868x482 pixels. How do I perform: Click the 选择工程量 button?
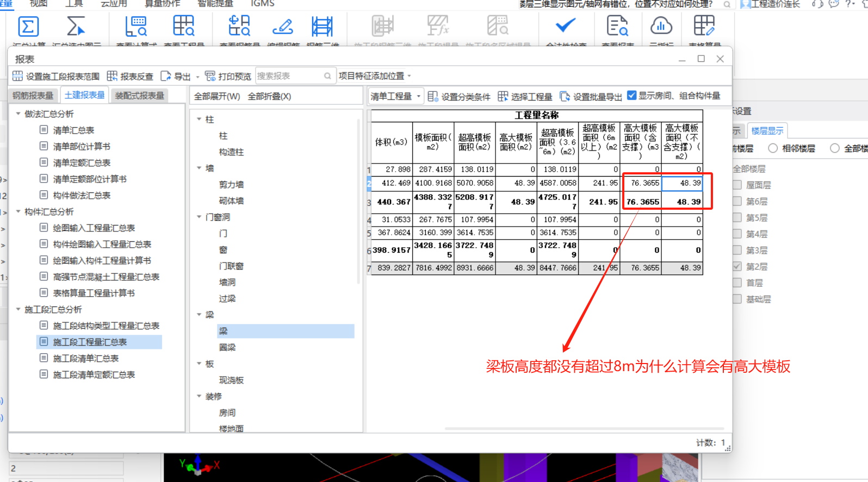pos(525,96)
